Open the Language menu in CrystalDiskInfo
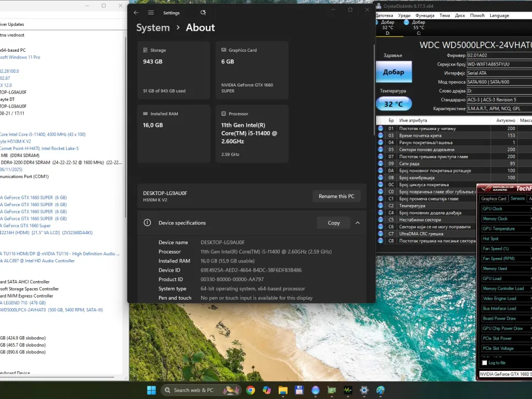The image size is (532, 399). click(499, 15)
